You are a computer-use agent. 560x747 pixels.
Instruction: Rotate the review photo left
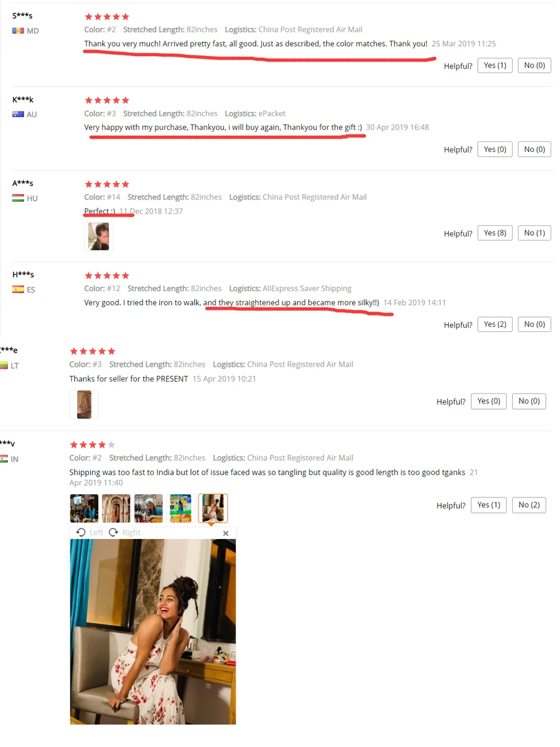click(89, 533)
